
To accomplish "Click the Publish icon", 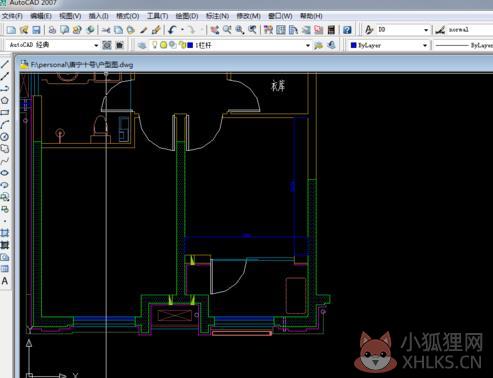I will point(77,30).
